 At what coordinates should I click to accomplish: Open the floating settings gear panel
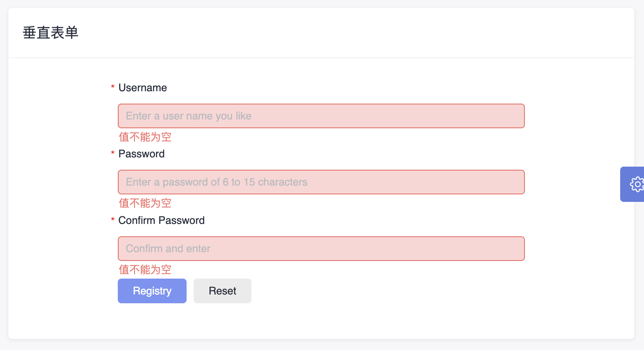(x=637, y=184)
